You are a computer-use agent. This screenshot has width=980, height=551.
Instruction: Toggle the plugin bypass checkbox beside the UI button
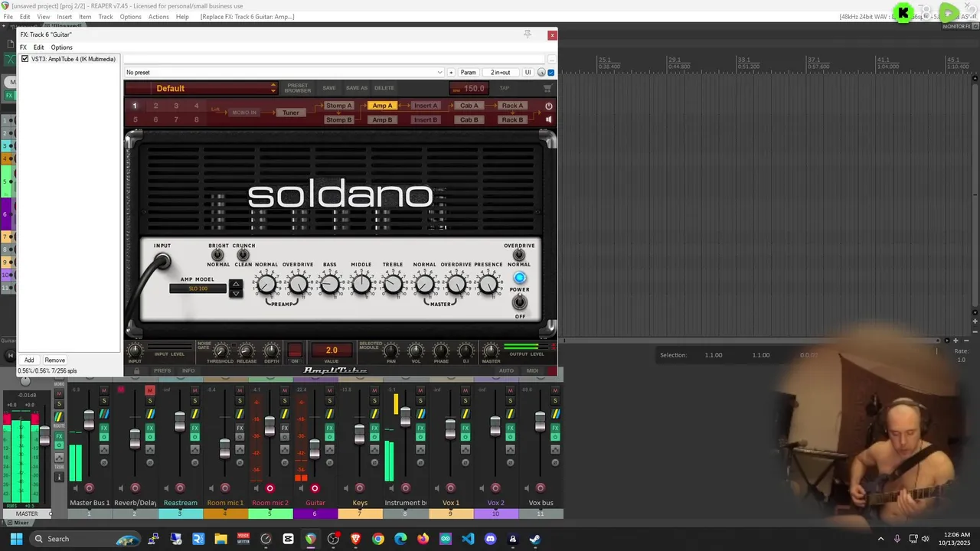(551, 73)
